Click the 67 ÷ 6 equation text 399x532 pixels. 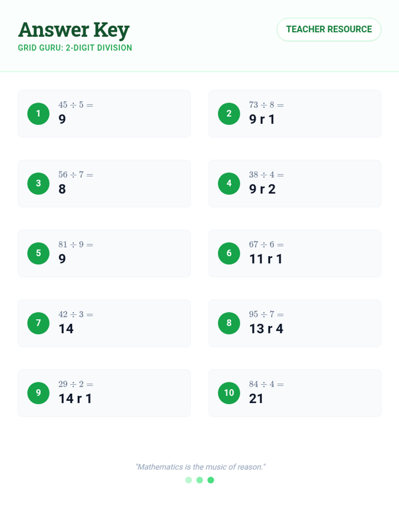pyautogui.click(x=266, y=245)
